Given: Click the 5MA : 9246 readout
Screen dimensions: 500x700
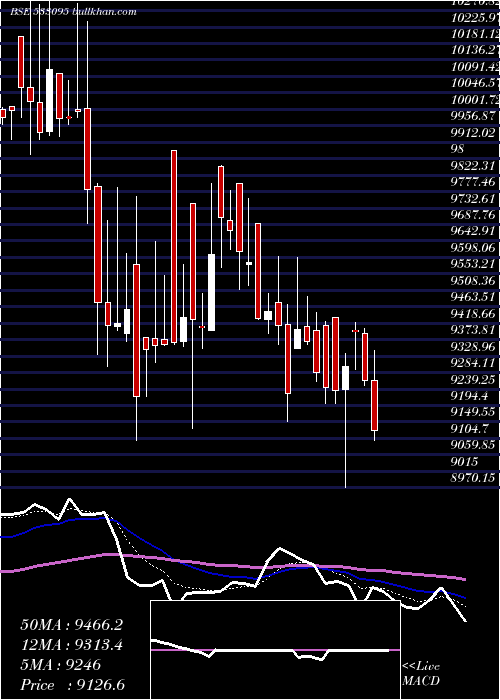Looking at the screenshot, I should tap(61, 665).
